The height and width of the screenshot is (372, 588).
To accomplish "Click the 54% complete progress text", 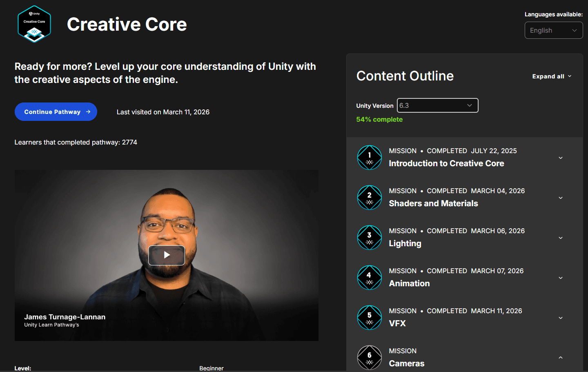I will click(x=379, y=119).
